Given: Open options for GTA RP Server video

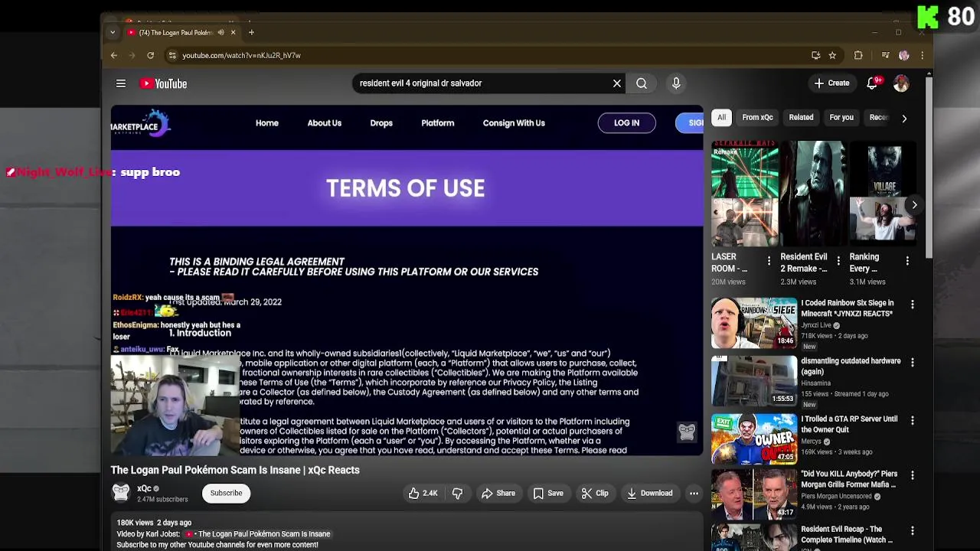Looking at the screenshot, I should [913, 420].
